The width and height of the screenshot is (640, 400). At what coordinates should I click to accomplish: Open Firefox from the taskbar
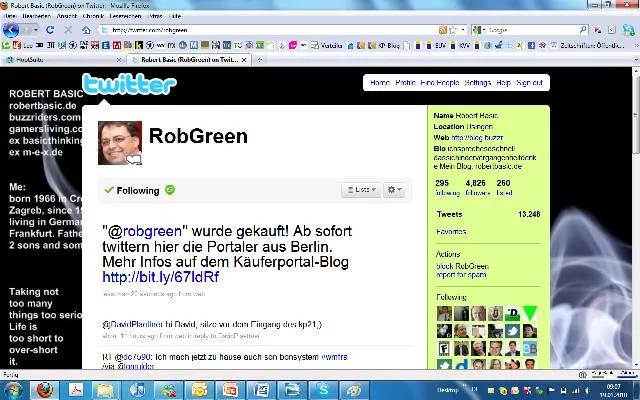[43, 389]
